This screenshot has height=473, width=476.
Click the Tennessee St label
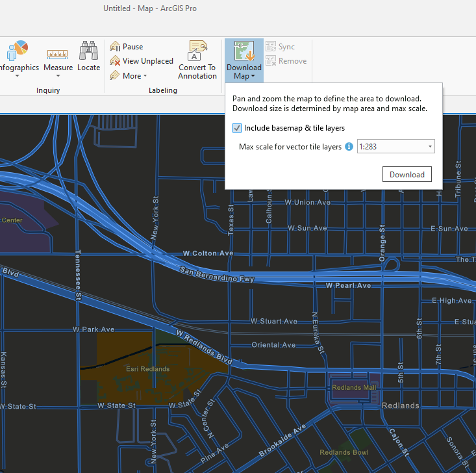78,275
